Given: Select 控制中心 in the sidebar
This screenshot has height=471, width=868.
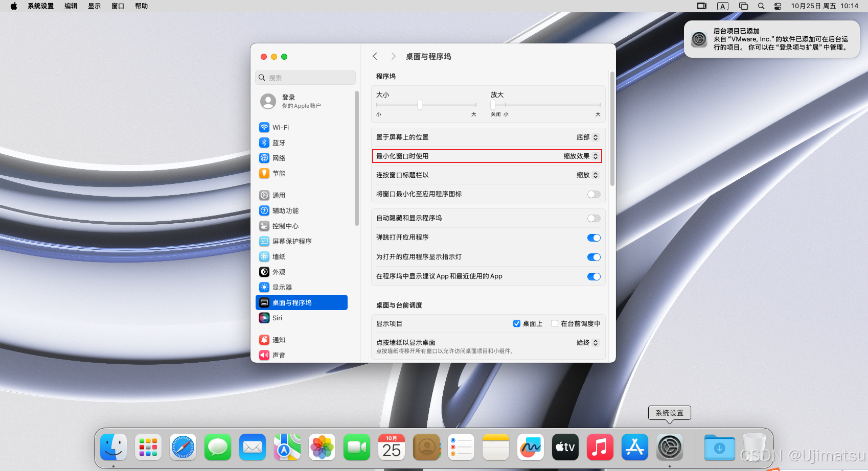Looking at the screenshot, I should (302, 226).
